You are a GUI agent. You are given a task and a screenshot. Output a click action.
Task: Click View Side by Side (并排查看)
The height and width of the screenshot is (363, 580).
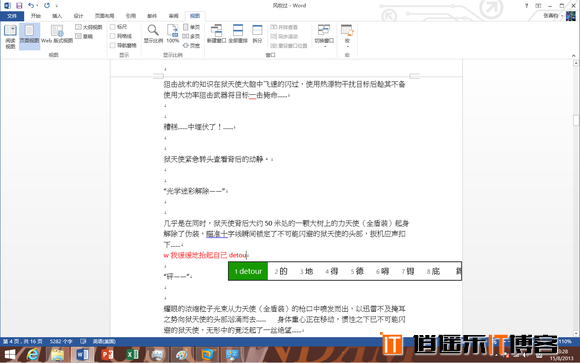284,27
